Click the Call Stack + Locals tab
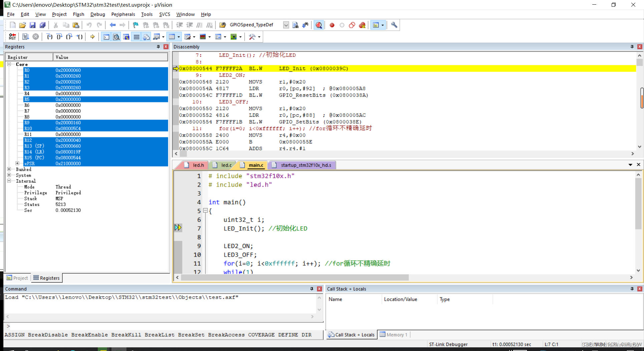644x351 pixels. (x=351, y=335)
